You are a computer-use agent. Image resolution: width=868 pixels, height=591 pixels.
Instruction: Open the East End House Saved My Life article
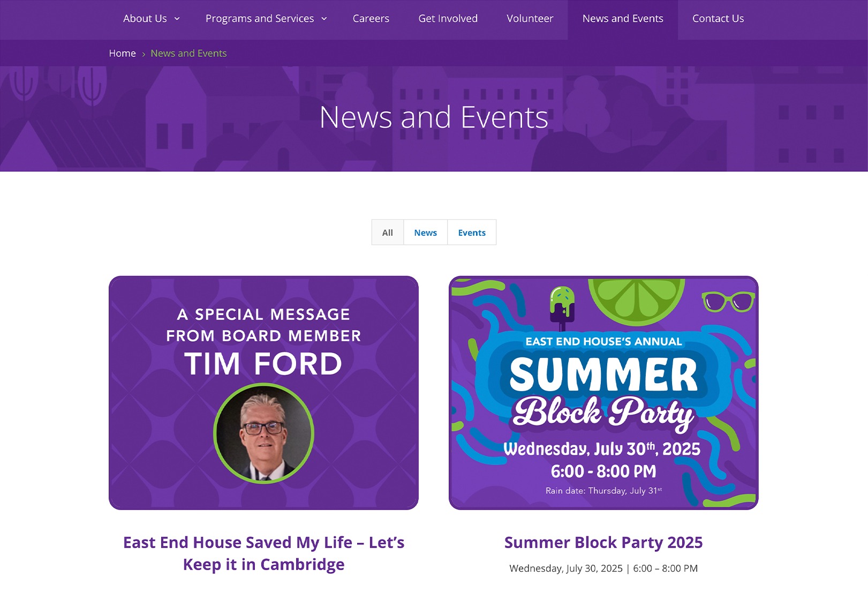(263, 553)
